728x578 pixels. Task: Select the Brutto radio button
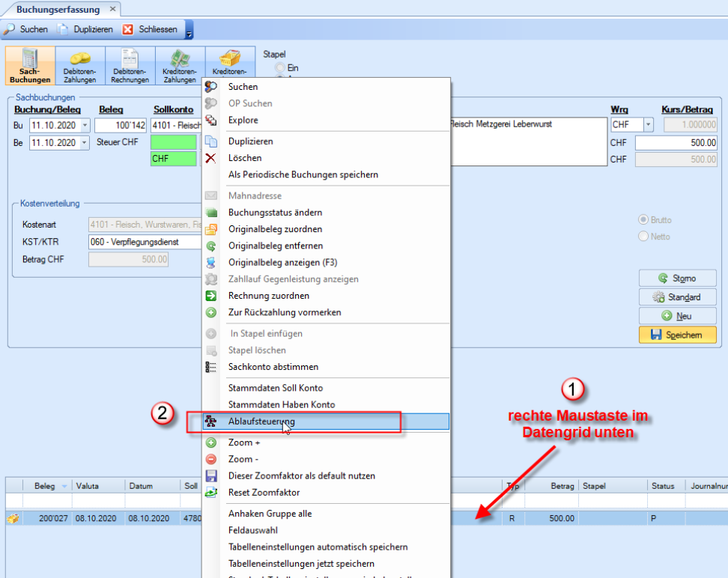point(643,220)
